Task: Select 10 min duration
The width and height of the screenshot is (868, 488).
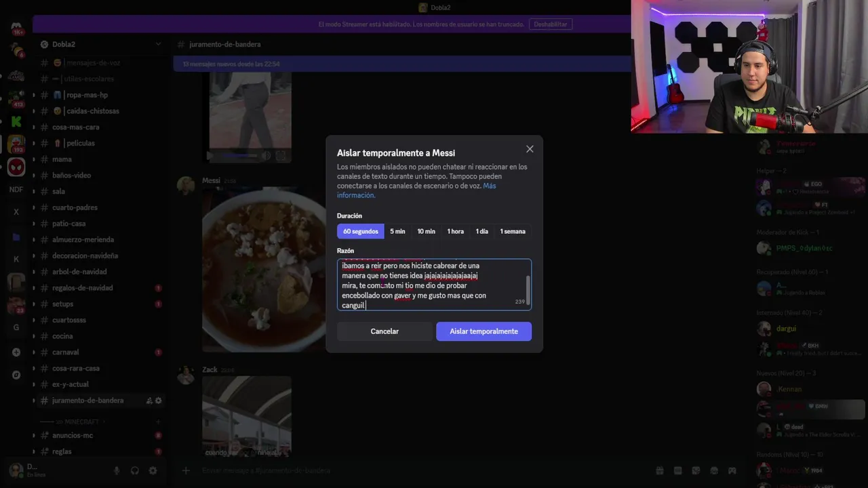Action: pos(427,231)
